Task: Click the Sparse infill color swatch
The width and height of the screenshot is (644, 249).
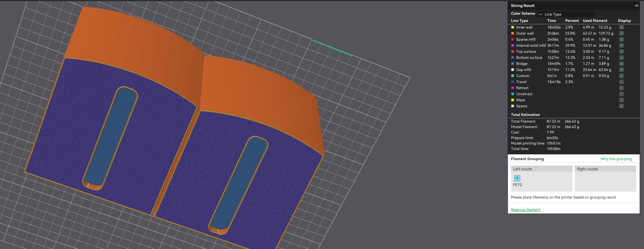Action: (x=512, y=40)
